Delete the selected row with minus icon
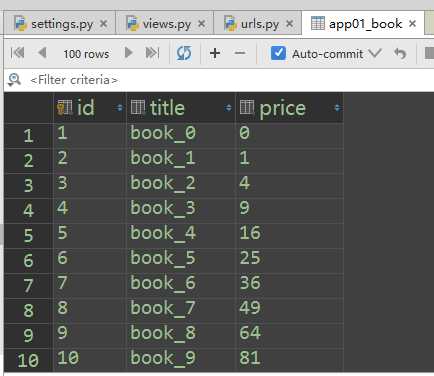The height and width of the screenshot is (376, 434). (x=240, y=53)
